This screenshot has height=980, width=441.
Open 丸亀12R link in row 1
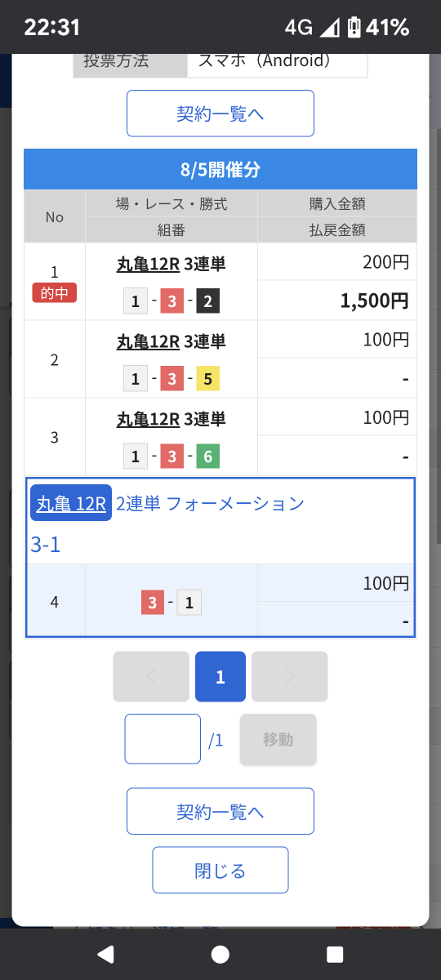(x=148, y=264)
